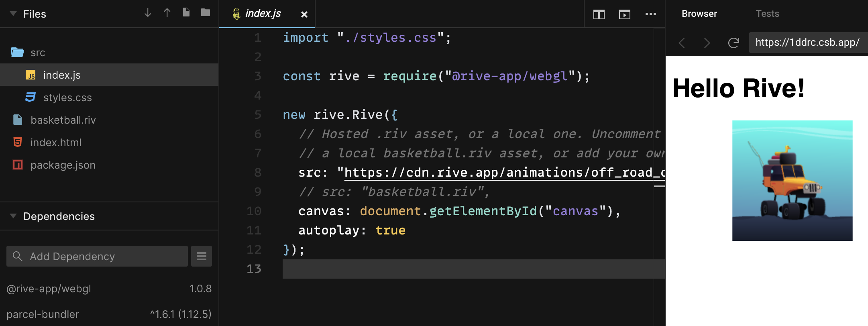Collapse the Dependencies section triangle

13,216
